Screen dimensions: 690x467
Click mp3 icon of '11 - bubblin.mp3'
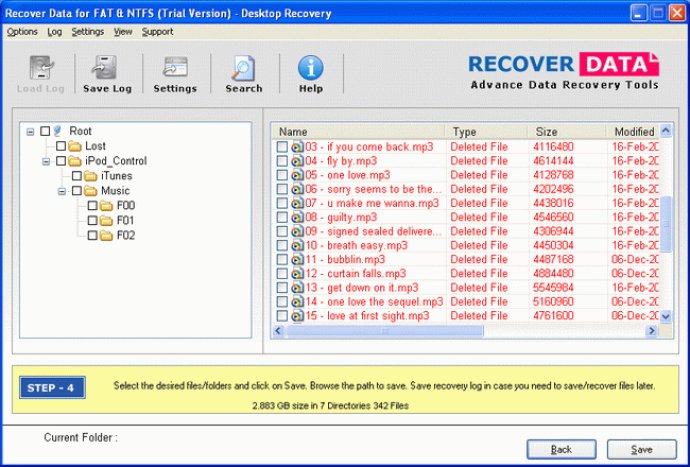tap(298, 259)
